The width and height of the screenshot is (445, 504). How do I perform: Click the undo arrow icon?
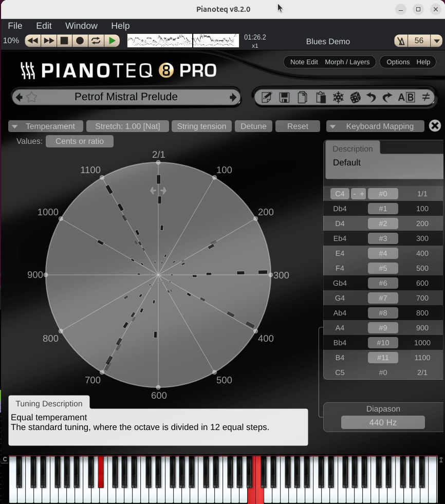point(371,97)
